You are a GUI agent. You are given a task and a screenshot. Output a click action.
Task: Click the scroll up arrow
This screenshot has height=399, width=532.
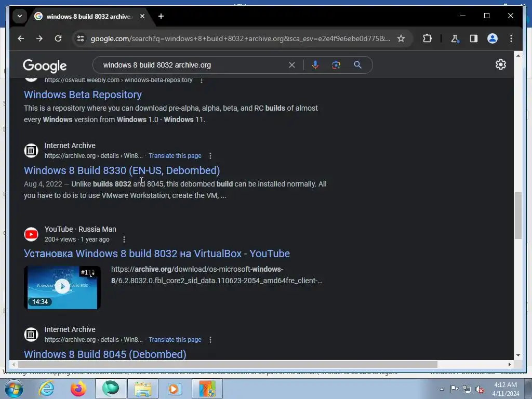tap(518, 55)
